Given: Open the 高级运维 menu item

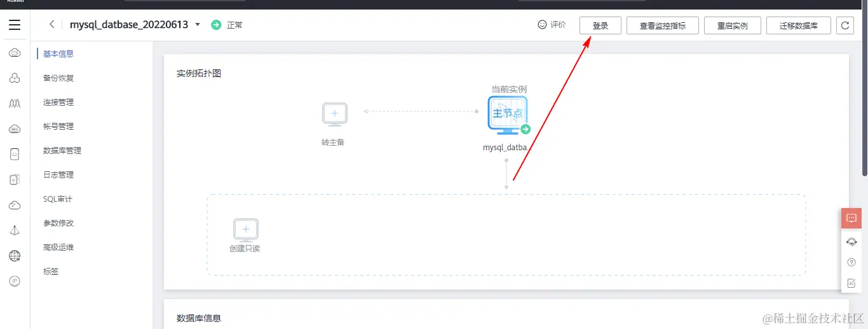Looking at the screenshot, I should pos(58,248).
